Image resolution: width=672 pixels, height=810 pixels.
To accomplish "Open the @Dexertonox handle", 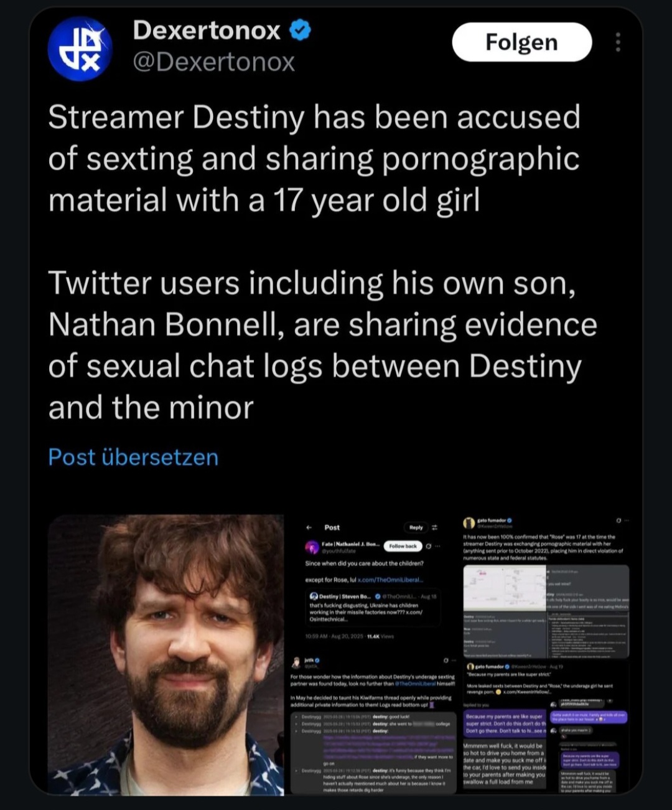I will [x=213, y=62].
